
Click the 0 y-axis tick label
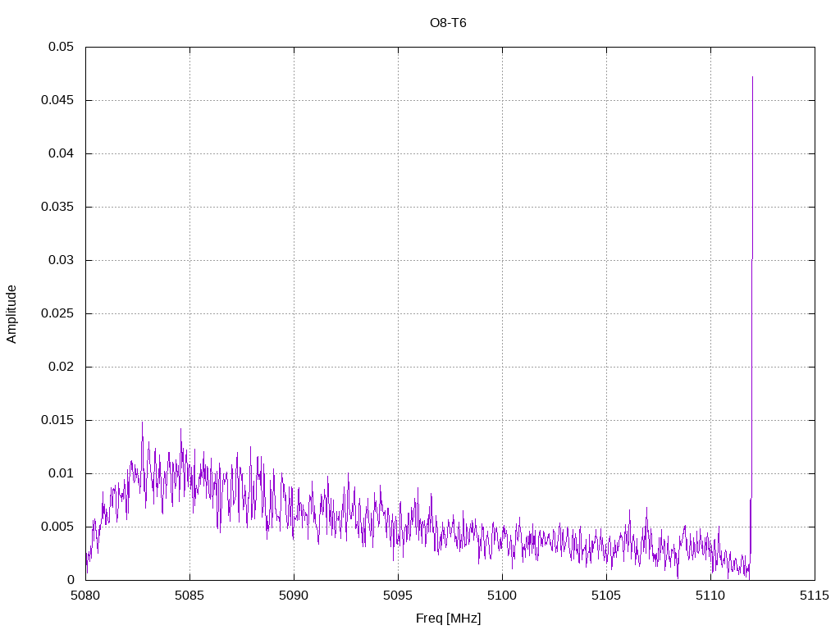[71, 580]
